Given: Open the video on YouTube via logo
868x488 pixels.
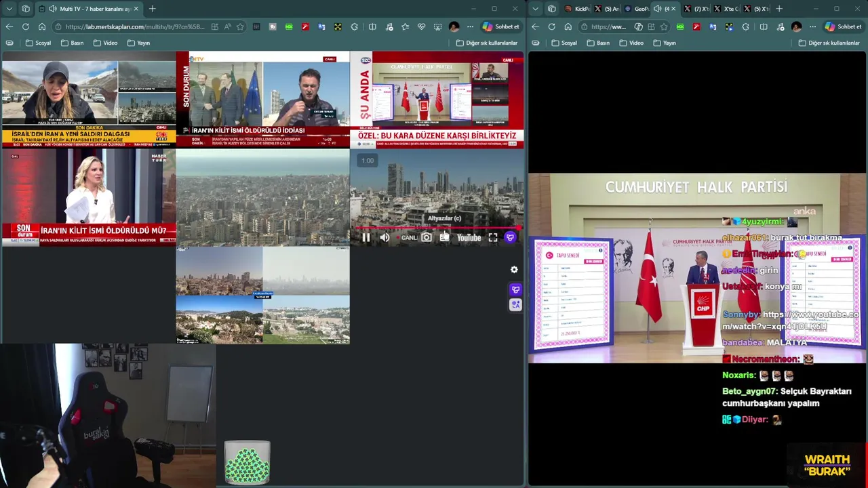Looking at the screenshot, I should coord(469,237).
